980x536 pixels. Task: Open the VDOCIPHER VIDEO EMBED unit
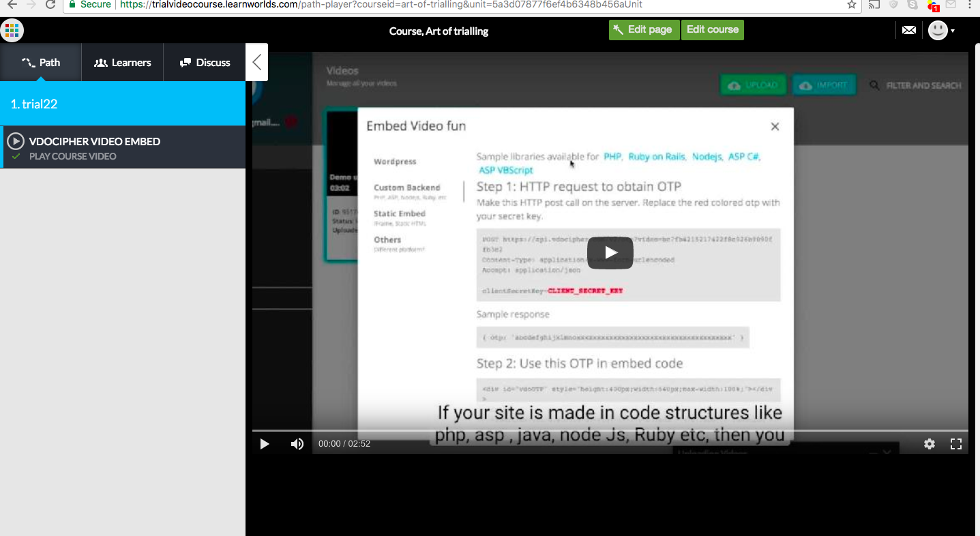[123, 147]
